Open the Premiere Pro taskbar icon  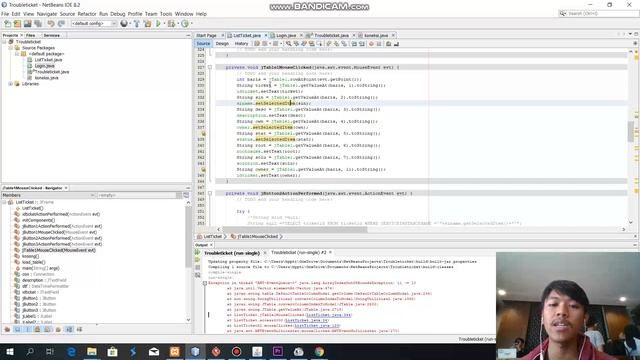(x=278, y=351)
